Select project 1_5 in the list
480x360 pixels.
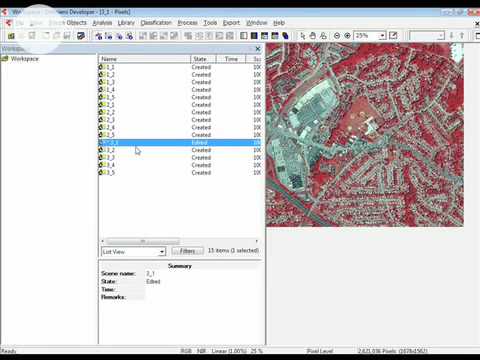pos(179,97)
